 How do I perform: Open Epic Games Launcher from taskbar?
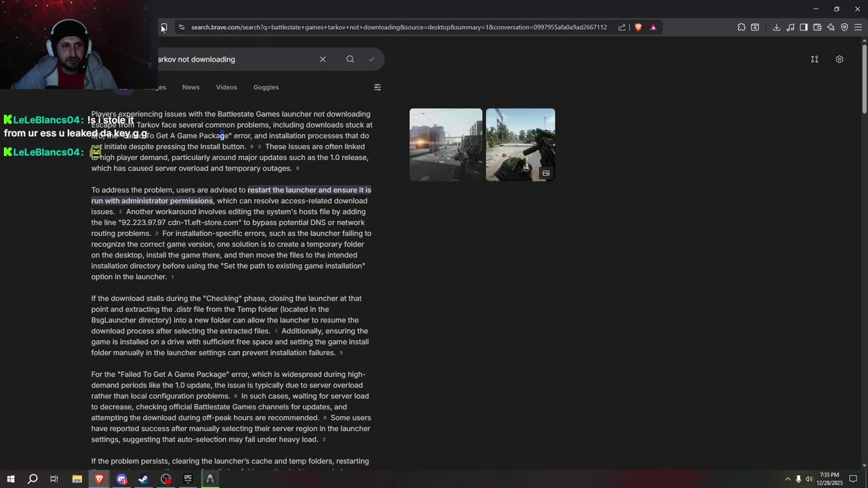pyautogui.click(x=188, y=479)
